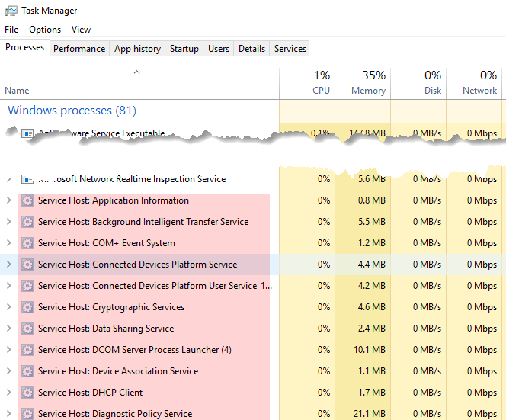The width and height of the screenshot is (506, 420).
Task: Click gear icon for Application Information service
Action: tap(27, 200)
